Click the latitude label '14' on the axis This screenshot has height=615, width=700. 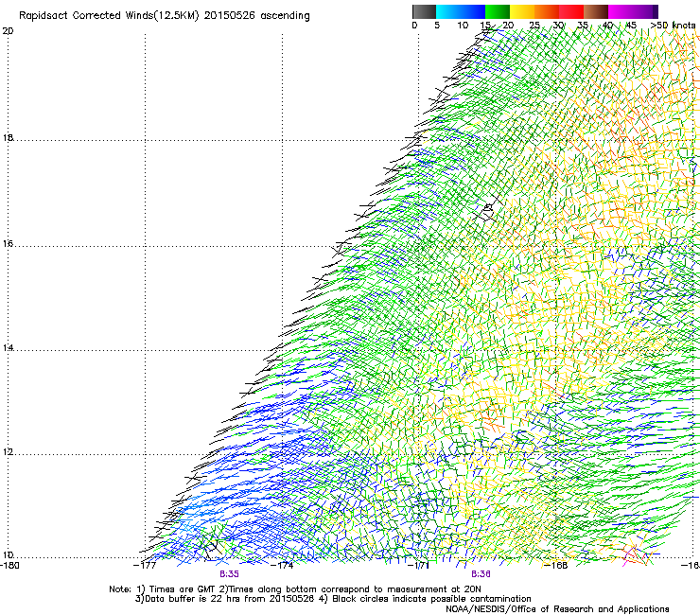click(x=8, y=348)
